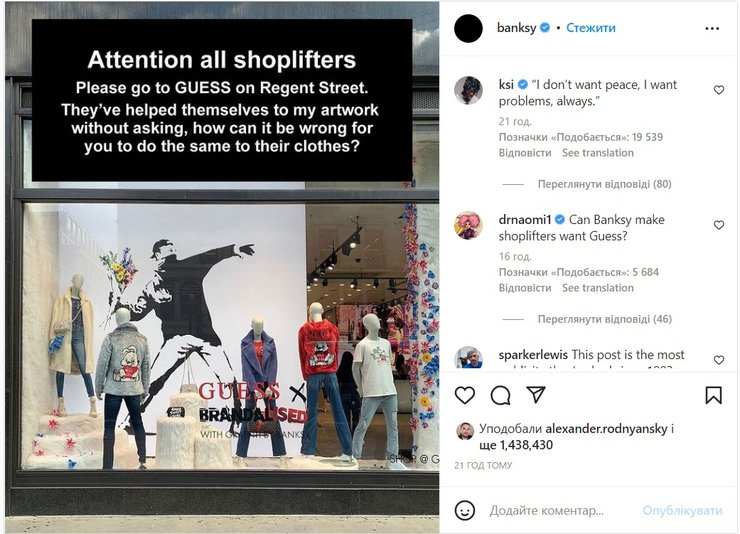
Task: Open ksi's profile picture
Action: [x=468, y=90]
